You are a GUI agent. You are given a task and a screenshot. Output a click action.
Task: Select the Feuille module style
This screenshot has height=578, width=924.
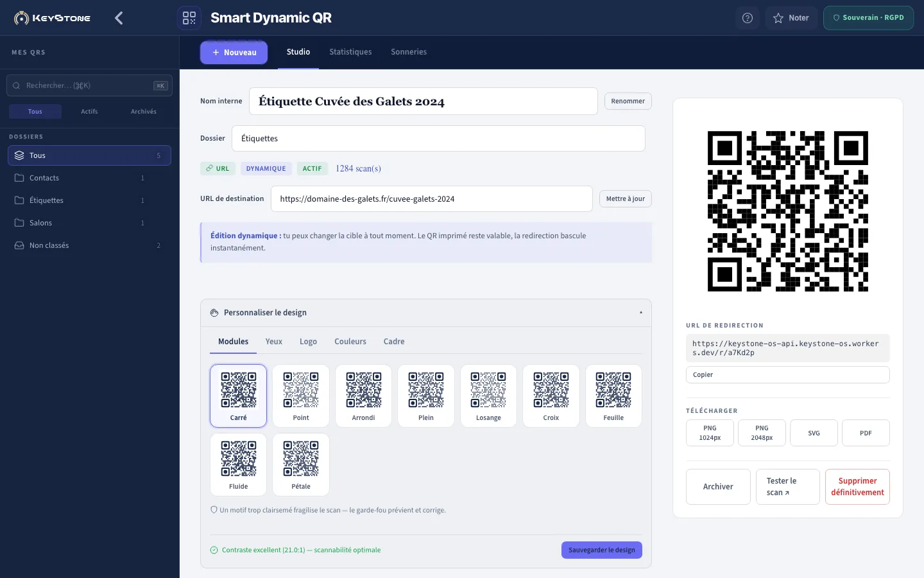click(613, 396)
